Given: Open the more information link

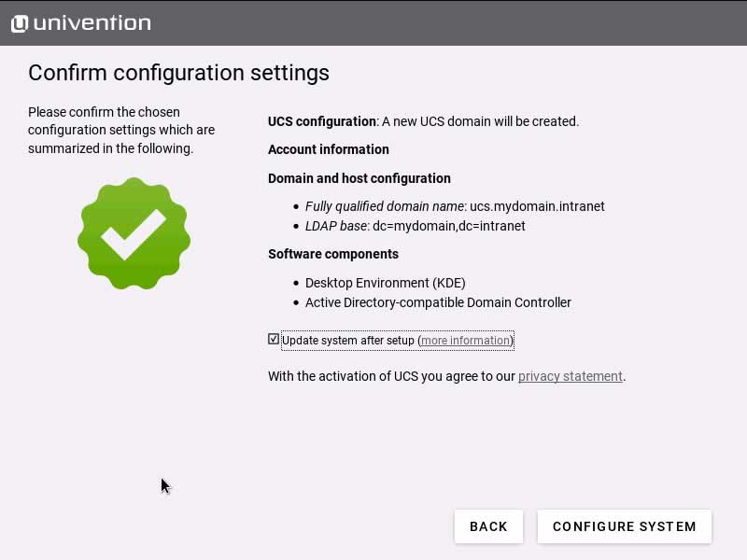Looking at the screenshot, I should (x=465, y=341).
